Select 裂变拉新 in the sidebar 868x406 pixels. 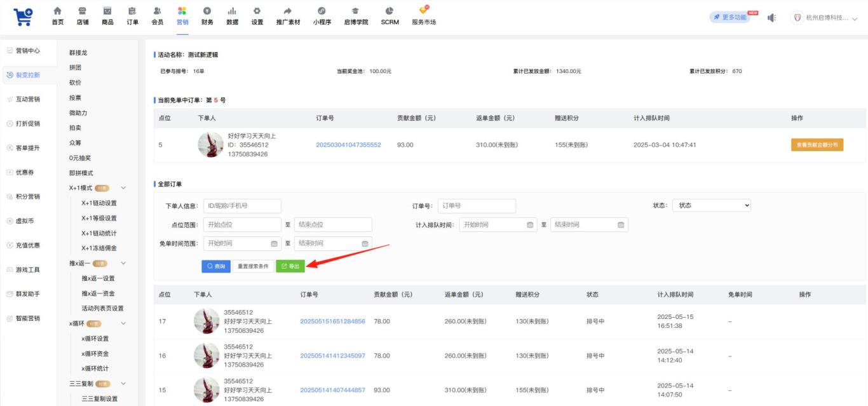28,75
